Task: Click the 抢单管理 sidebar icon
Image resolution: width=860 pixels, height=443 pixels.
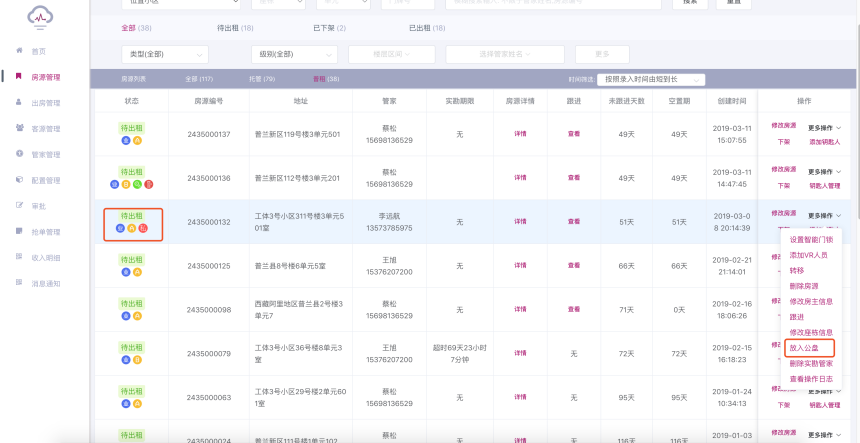Action: [x=19, y=231]
